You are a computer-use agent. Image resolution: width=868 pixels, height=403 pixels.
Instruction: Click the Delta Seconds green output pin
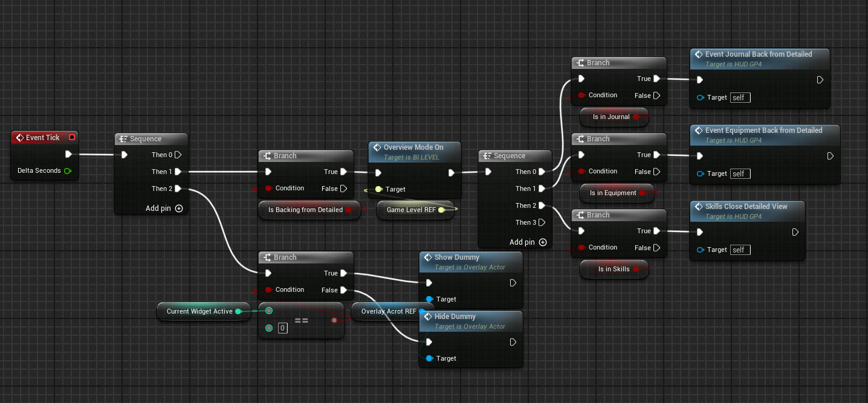(67, 171)
